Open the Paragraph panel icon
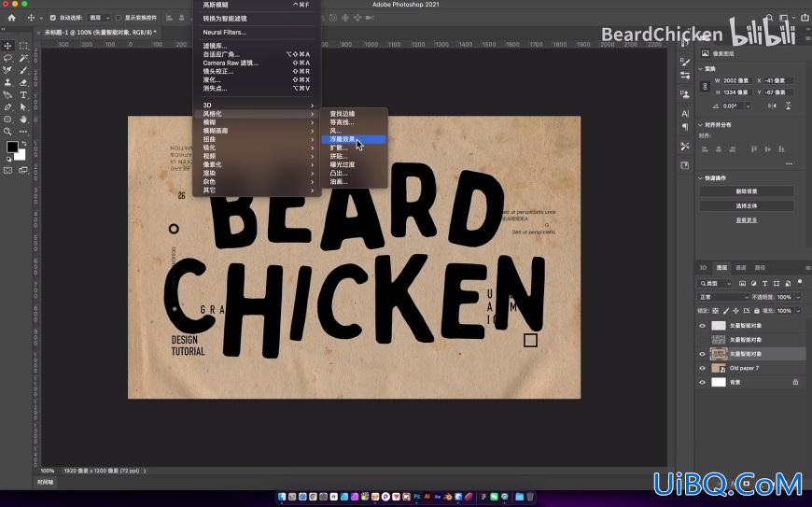Viewport: 812px width, 507px height. click(x=685, y=127)
